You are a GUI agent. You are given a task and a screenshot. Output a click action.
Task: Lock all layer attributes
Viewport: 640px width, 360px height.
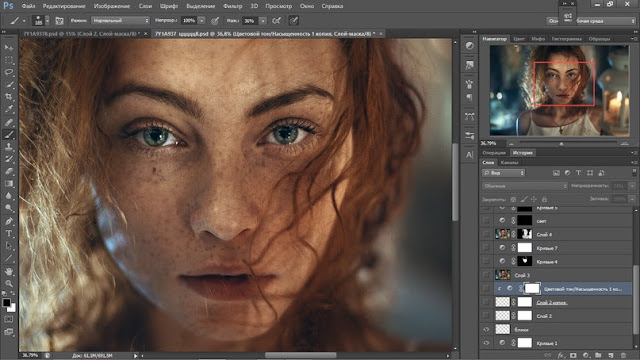click(544, 199)
